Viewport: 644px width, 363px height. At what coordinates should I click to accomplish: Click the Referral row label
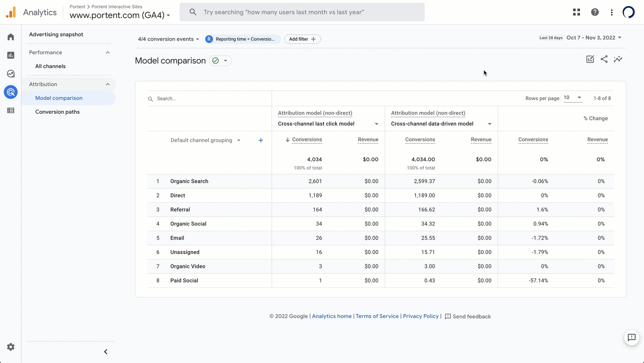180,210
